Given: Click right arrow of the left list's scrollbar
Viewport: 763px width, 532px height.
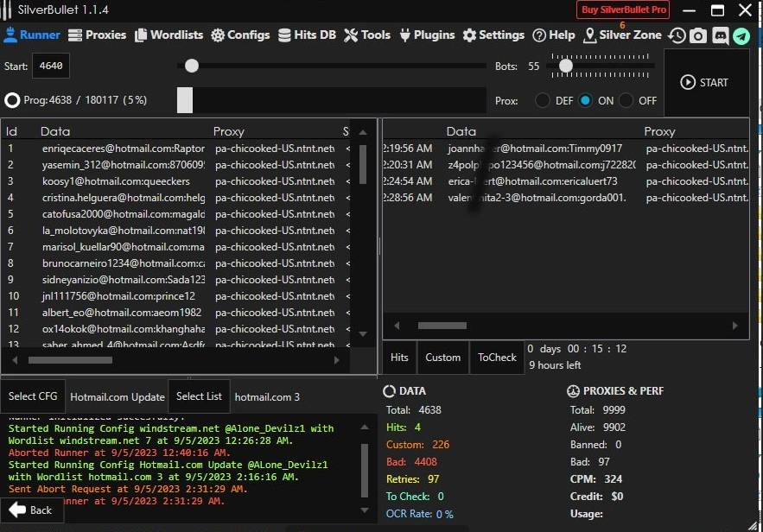Looking at the screenshot, I should pyautogui.click(x=337, y=360).
